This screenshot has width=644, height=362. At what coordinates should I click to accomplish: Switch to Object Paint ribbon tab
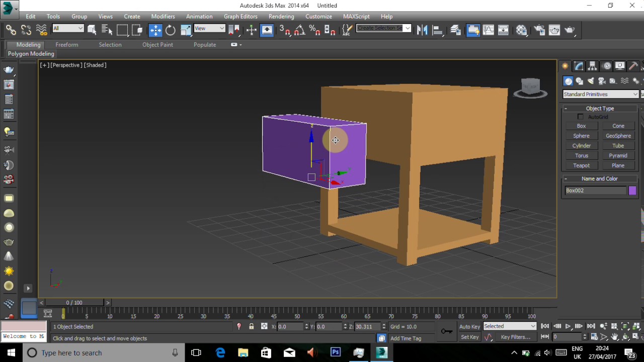[157, 45]
